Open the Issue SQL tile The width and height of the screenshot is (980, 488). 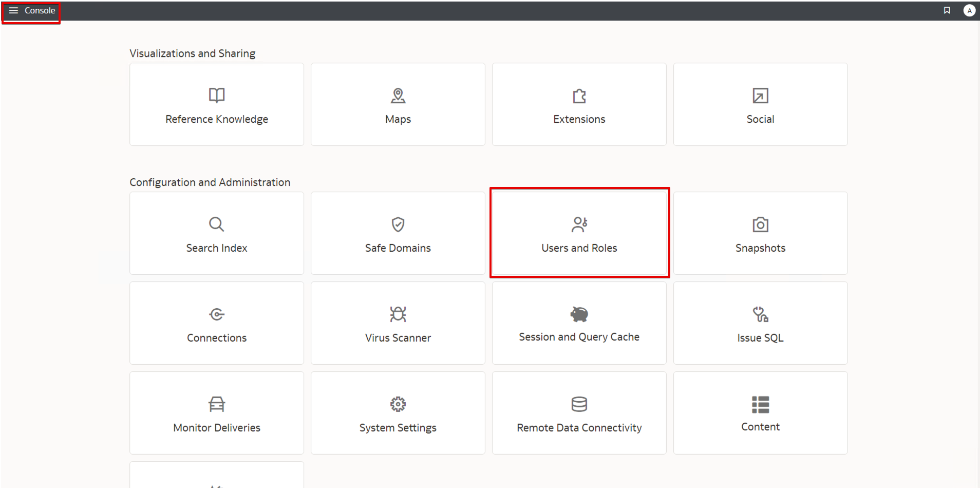tap(760, 324)
